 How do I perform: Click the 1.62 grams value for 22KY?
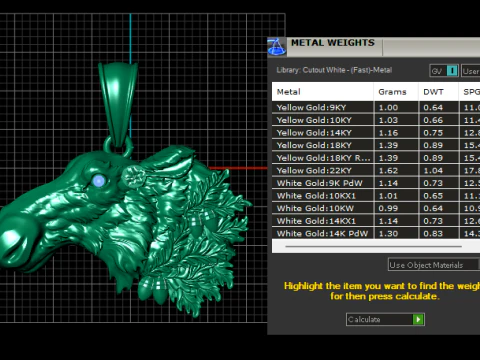(388, 170)
